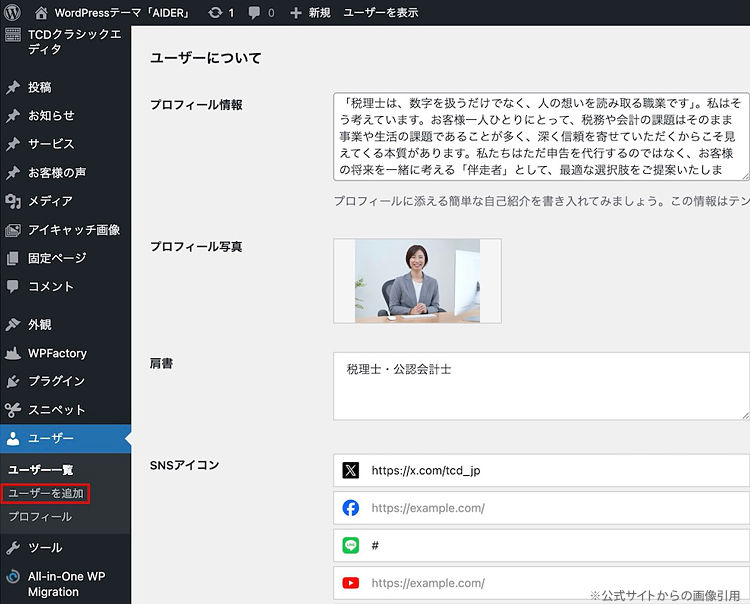
Task: Click the スニペット scissors icon
Action: pyautogui.click(x=13, y=410)
